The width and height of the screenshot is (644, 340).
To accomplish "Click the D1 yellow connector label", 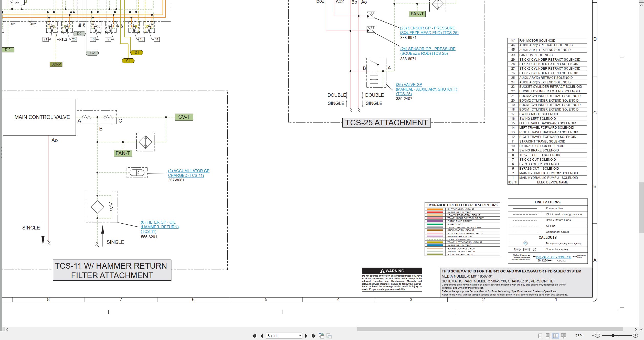I will [x=137, y=52].
